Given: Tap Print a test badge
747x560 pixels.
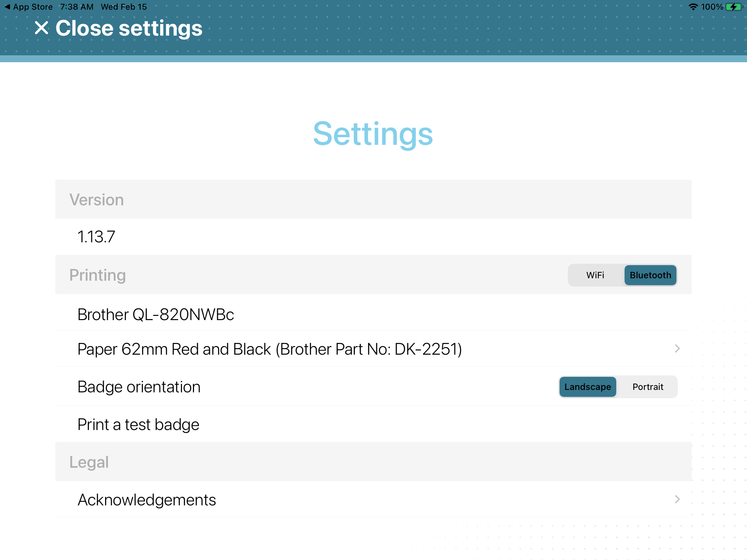Looking at the screenshot, I should pos(138,424).
